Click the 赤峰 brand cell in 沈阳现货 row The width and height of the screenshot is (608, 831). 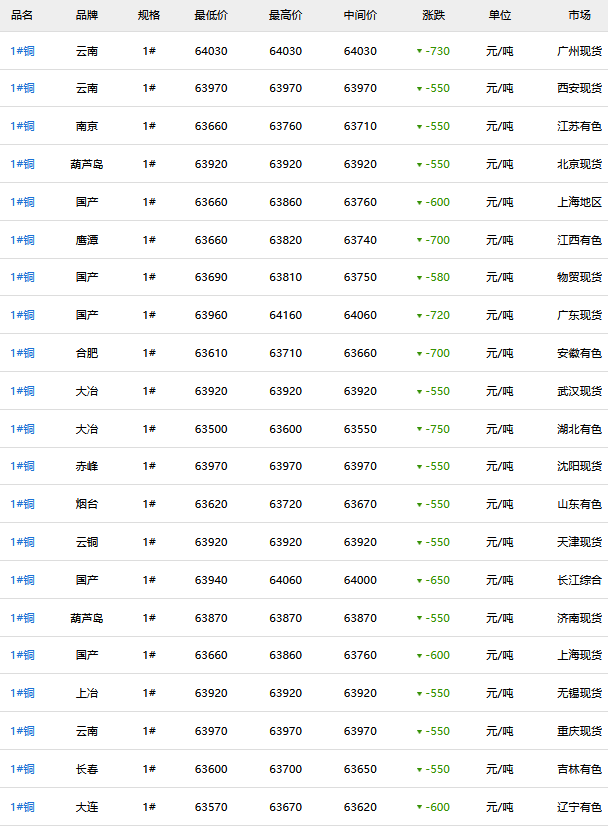(87, 467)
